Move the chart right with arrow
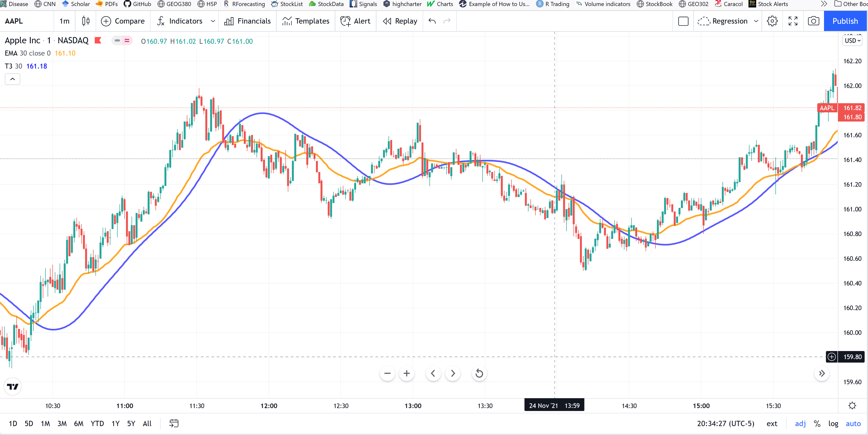Image resolution: width=868 pixels, height=435 pixels. [x=453, y=373]
